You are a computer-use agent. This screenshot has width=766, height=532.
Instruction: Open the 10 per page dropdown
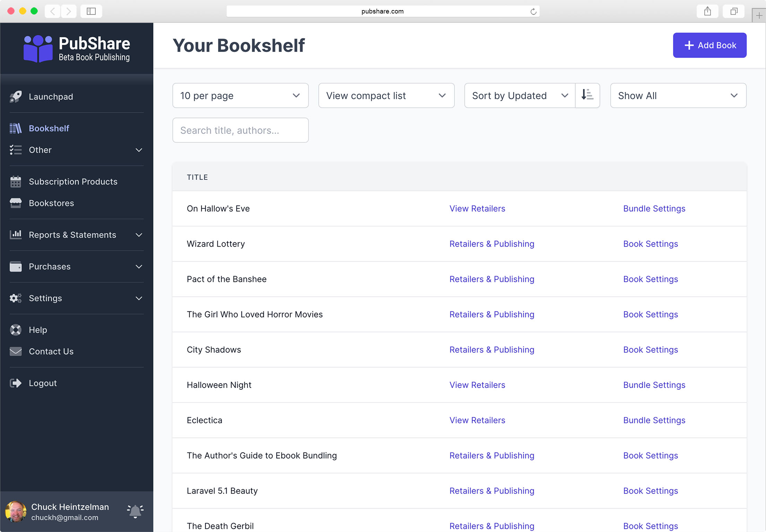point(241,95)
